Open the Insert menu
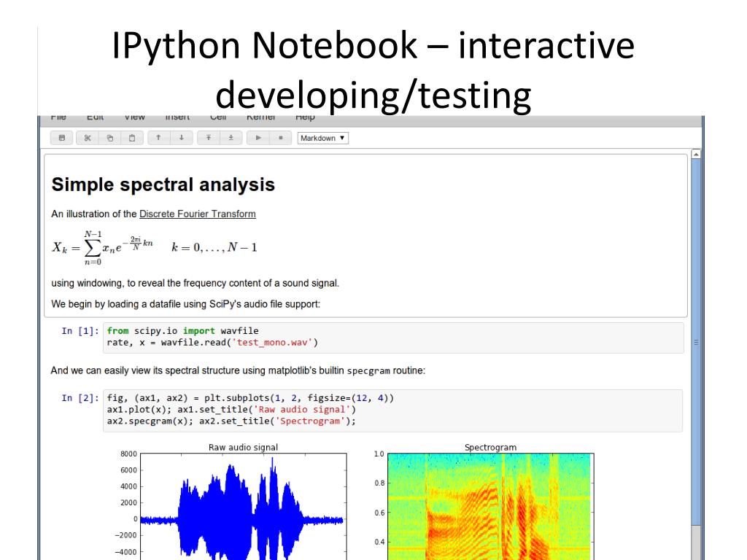The image size is (747, 560). click(177, 117)
